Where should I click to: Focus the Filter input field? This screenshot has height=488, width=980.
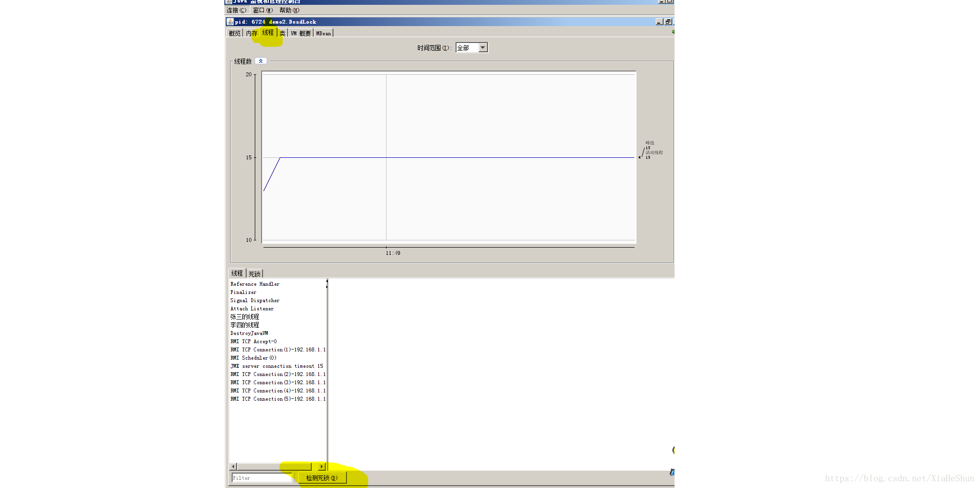pyautogui.click(x=262, y=478)
